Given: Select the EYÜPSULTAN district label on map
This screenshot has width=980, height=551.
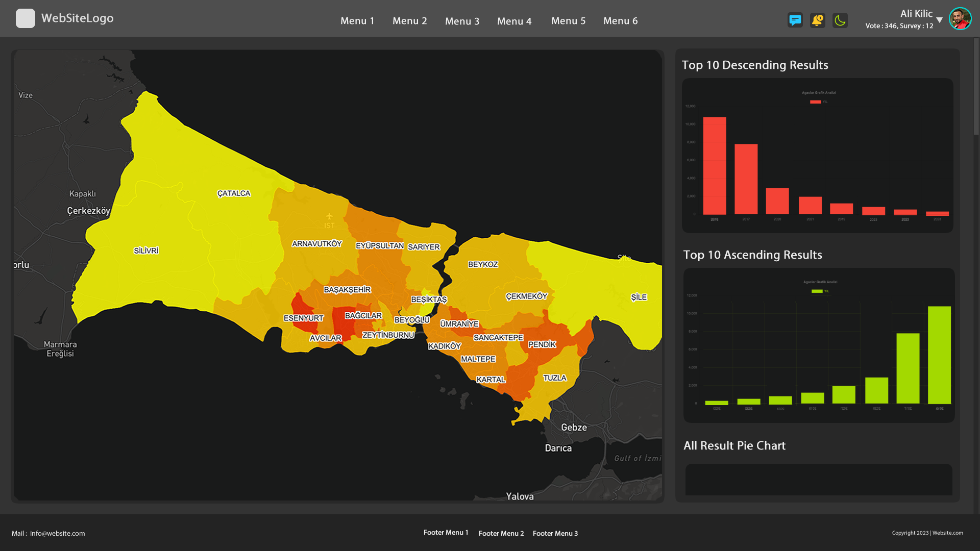Looking at the screenshot, I should click(380, 246).
